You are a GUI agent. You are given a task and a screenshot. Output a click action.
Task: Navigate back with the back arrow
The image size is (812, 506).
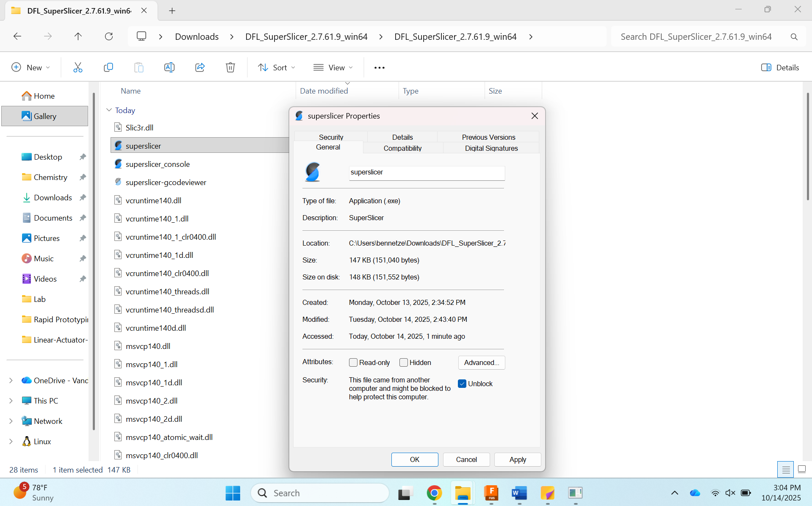tap(17, 36)
